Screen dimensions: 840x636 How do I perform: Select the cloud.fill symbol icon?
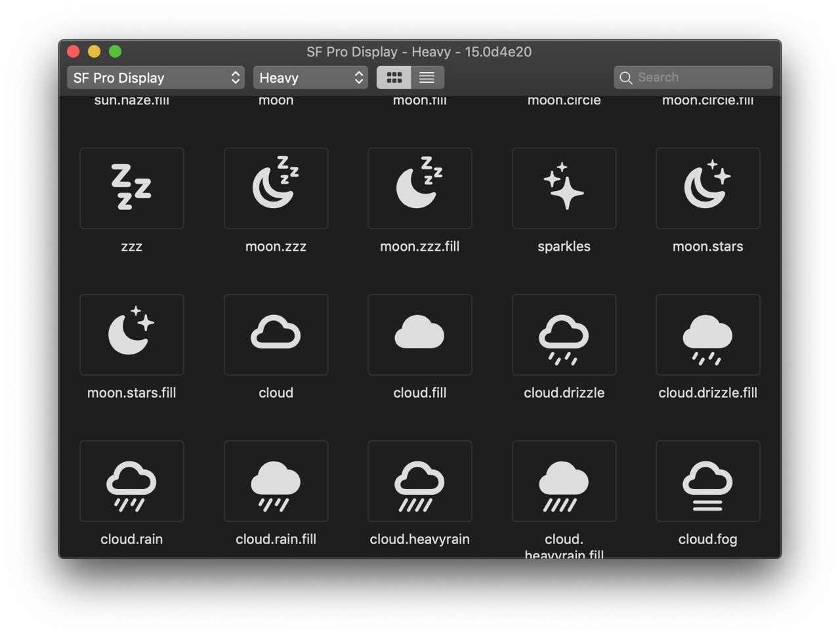point(420,335)
